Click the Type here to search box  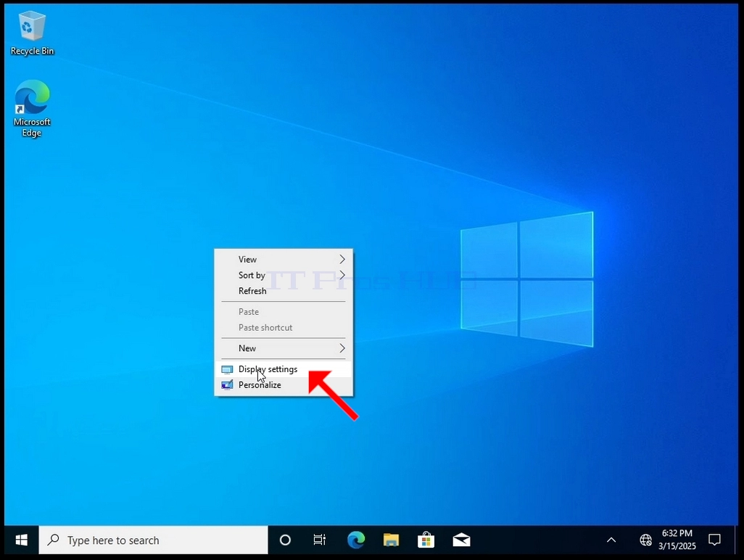[153, 540]
